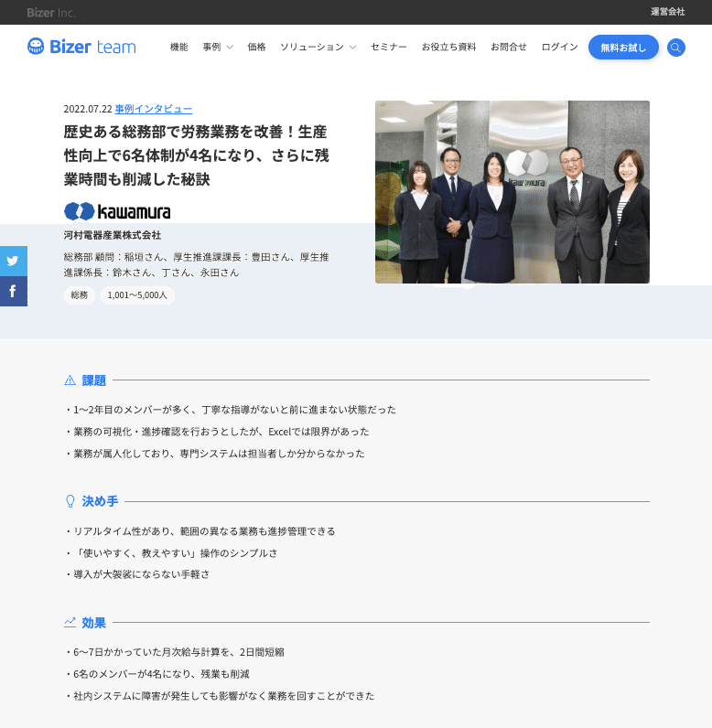Expand the ソリューション dropdown menu
The image size is (712, 728).
coord(318,47)
